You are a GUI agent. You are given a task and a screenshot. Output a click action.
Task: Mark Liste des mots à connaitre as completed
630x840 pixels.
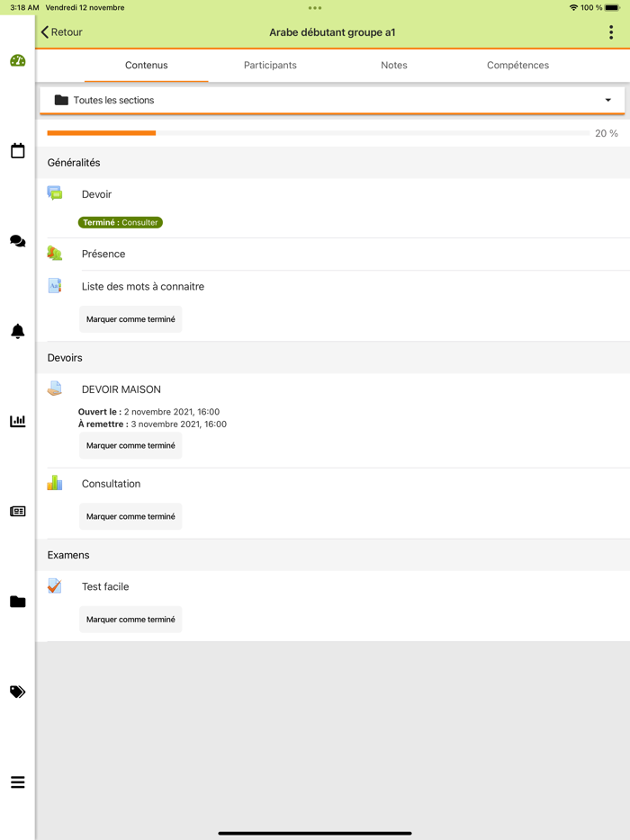[130, 319]
